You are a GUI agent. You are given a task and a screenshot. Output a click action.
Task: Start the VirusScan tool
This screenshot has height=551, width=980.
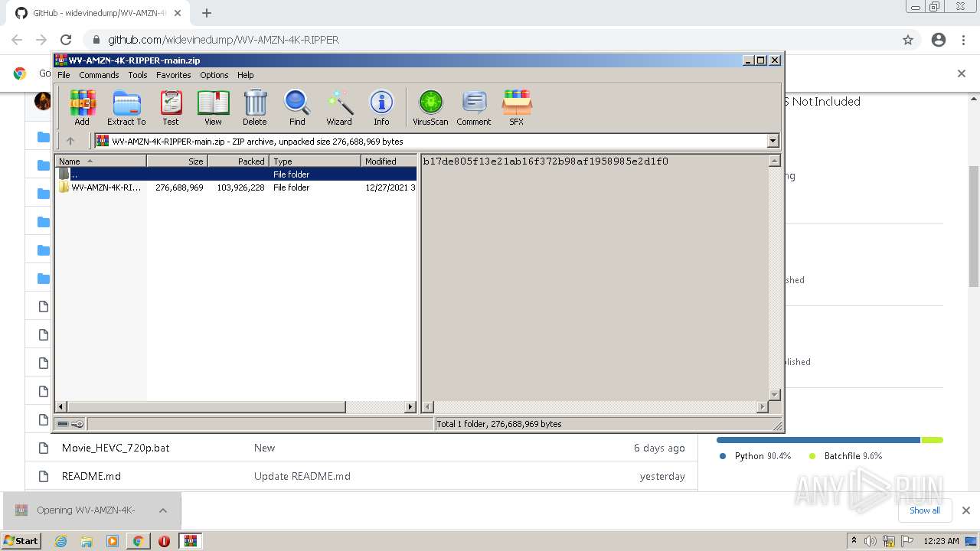[x=430, y=107]
